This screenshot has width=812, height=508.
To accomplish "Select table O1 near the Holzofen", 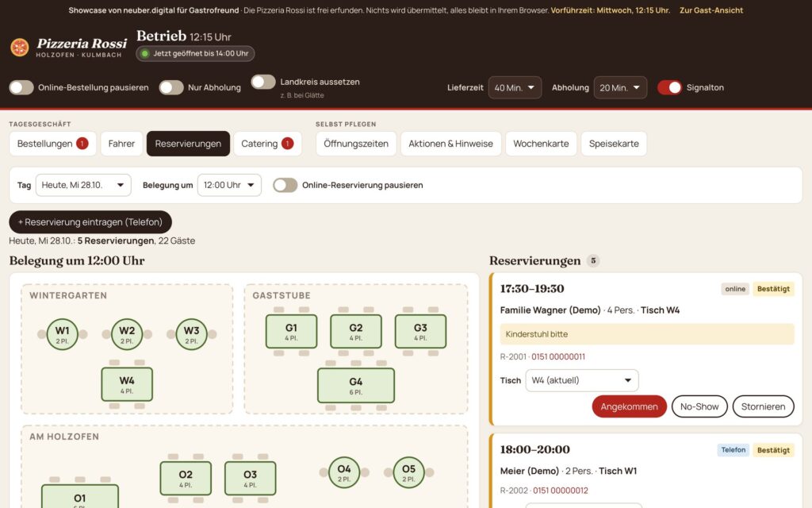I will coord(80,497).
